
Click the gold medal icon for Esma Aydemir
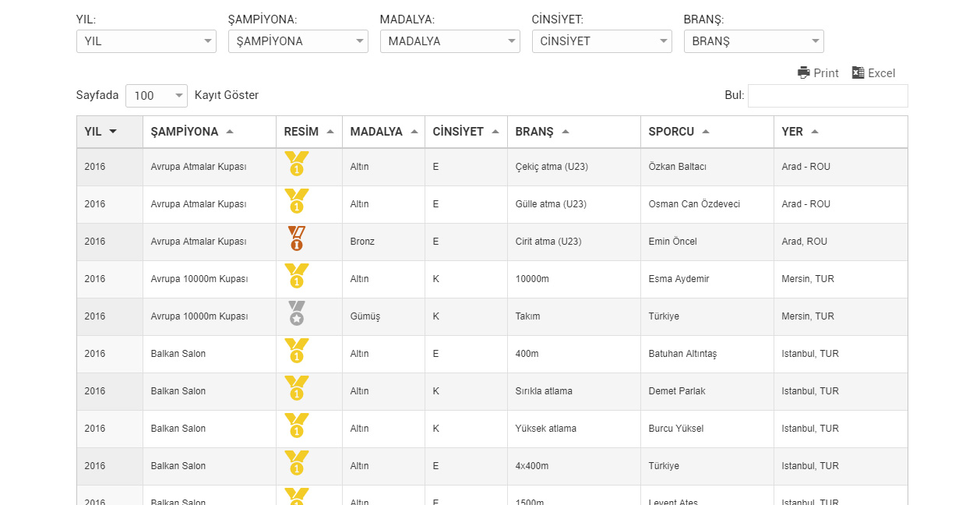click(296, 276)
